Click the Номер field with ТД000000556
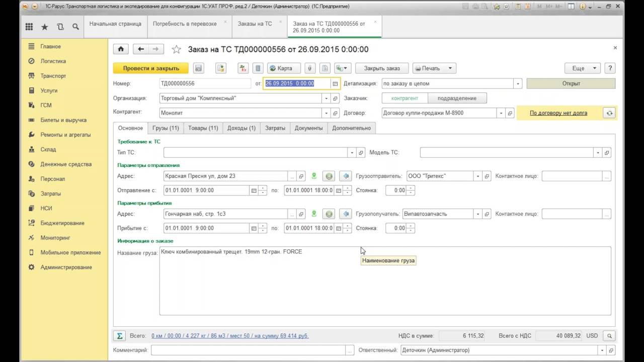This screenshot has height=362, width=644. point(205,83)
